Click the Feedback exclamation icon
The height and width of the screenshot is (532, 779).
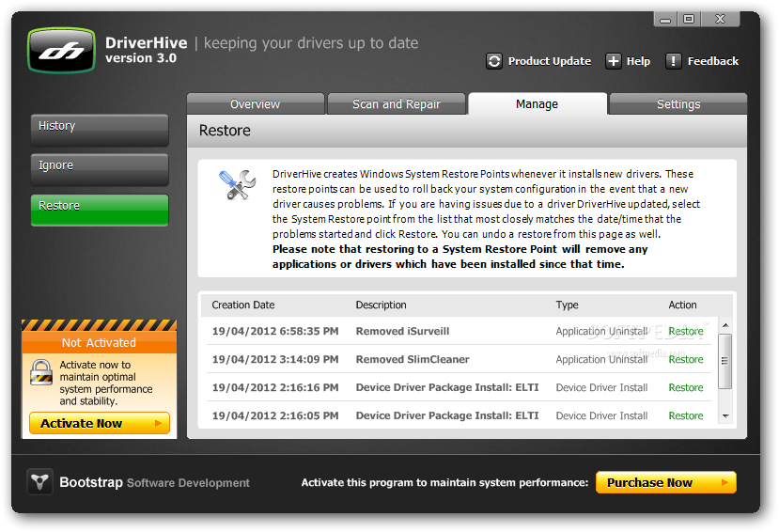point(673,61)
